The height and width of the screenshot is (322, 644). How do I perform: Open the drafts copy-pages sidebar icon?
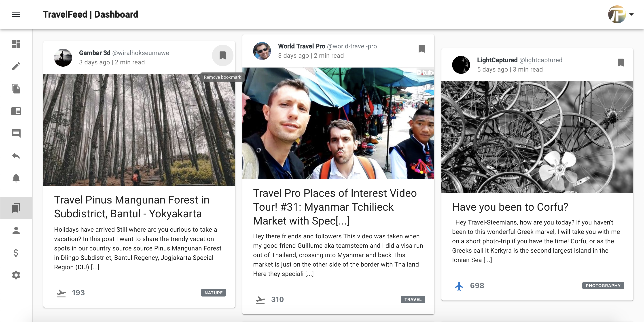[x=16, y=89]
